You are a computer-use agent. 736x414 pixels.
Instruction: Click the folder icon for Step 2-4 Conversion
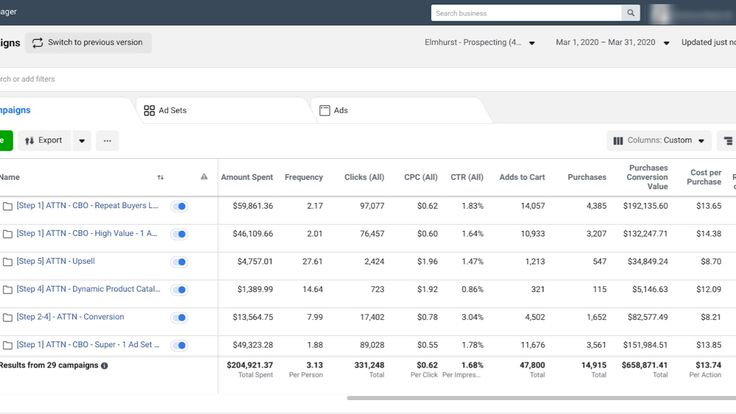point(7,318)
